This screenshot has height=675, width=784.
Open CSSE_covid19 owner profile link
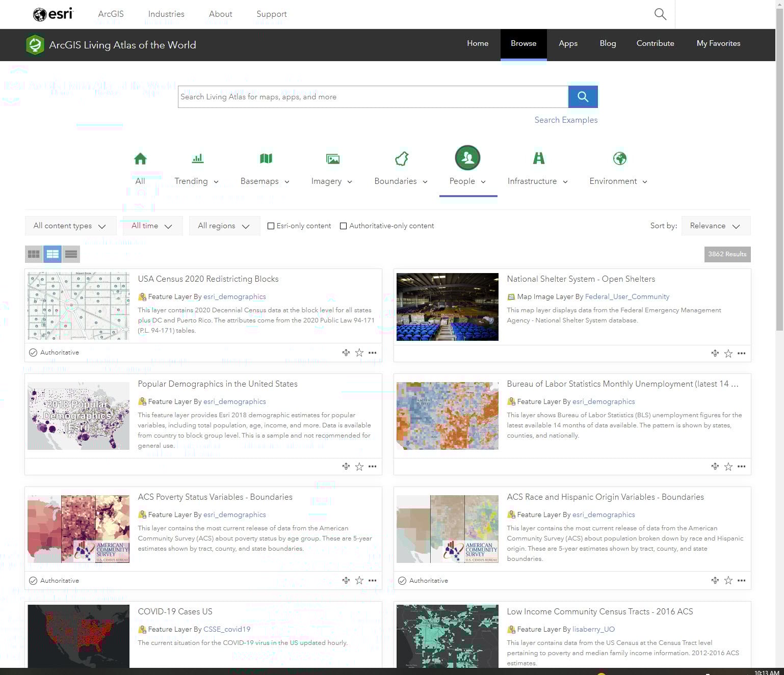227,630
